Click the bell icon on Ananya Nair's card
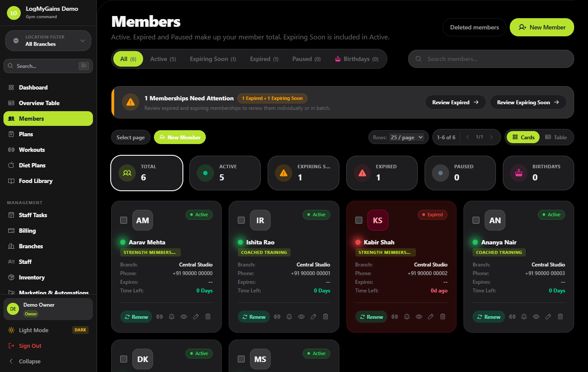Image resolution: width=588 pixels, height=372 pixels. click(524, 317)
